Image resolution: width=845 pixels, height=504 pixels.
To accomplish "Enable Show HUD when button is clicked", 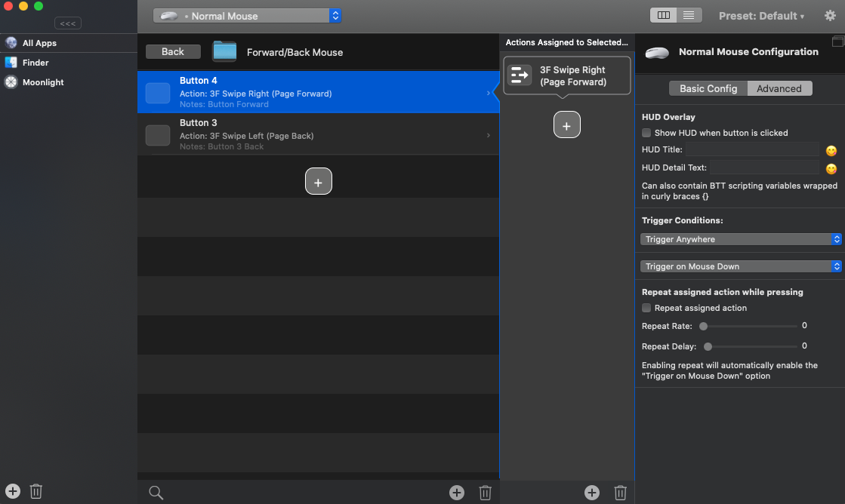I will coord(646,133).
